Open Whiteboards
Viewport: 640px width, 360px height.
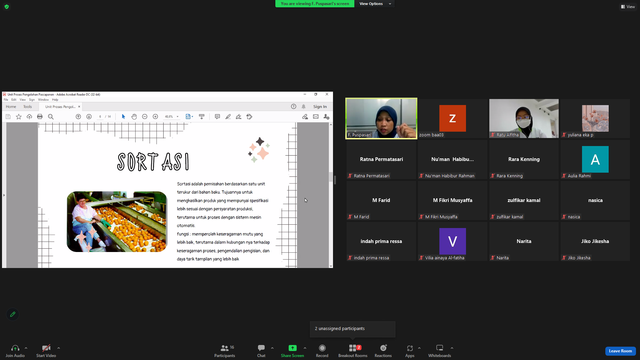click(440, 350)
